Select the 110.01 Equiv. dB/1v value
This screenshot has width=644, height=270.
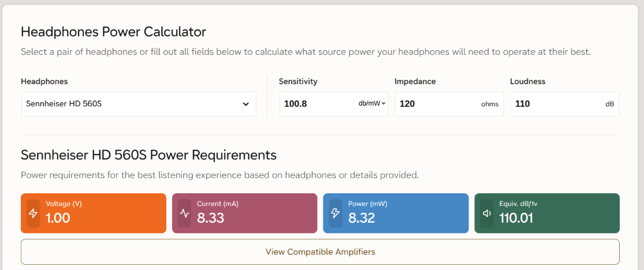516,218
